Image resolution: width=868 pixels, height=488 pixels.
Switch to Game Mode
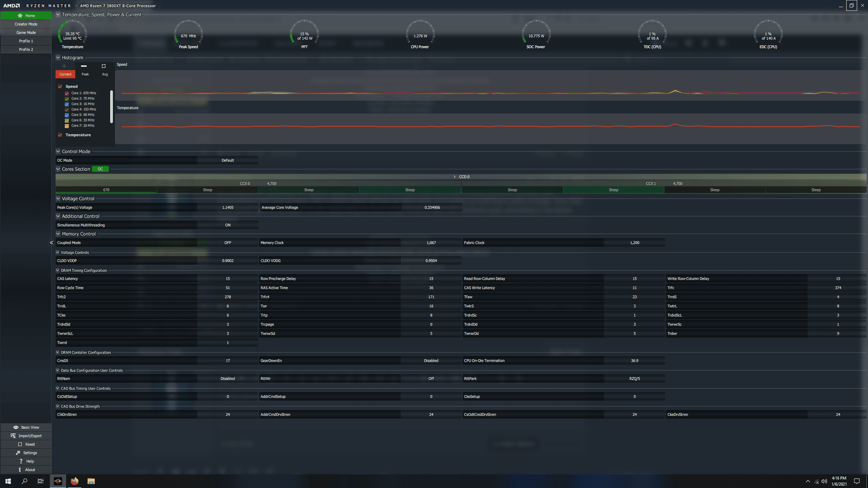(x=26, y=33)
